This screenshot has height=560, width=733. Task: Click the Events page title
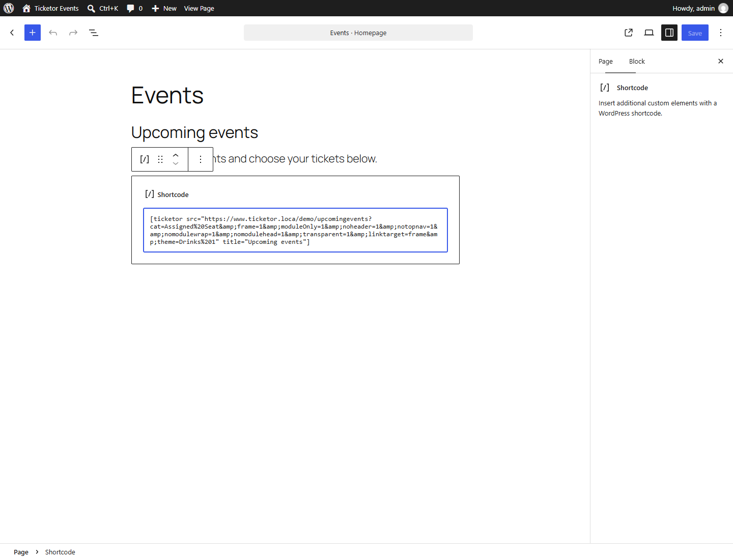(x=167, y=96)
